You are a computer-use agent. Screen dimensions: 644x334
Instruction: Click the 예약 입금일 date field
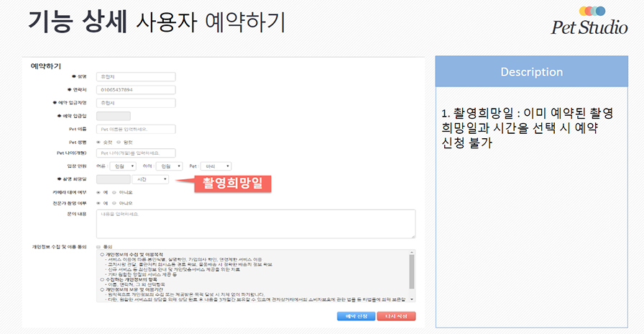[x=113, y=116]
